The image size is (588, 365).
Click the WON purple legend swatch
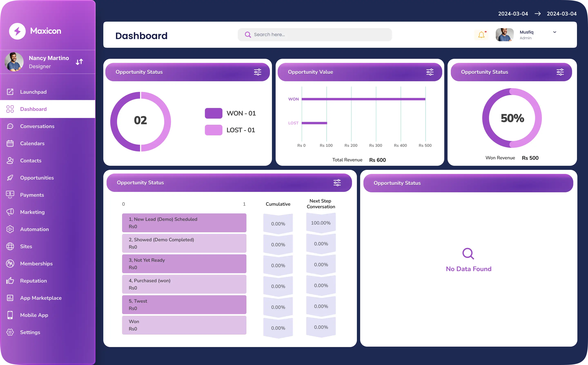tap(213, 113)
